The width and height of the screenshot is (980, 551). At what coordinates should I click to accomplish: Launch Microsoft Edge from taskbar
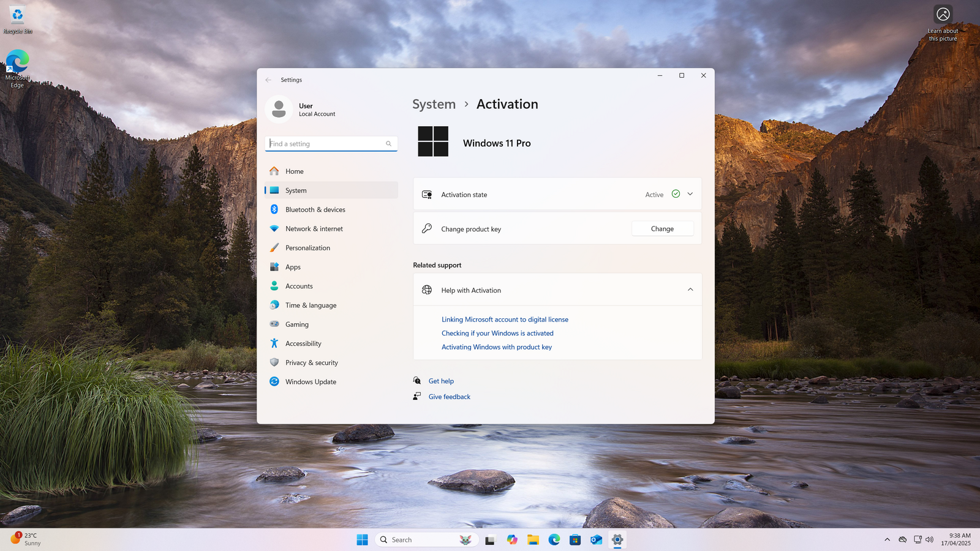(554, 539)
